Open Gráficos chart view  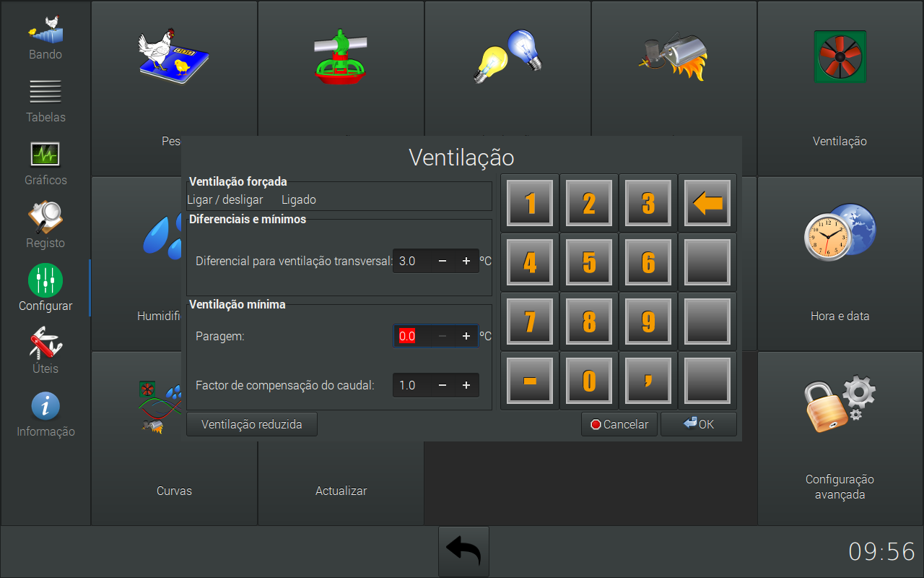(45, 165)
